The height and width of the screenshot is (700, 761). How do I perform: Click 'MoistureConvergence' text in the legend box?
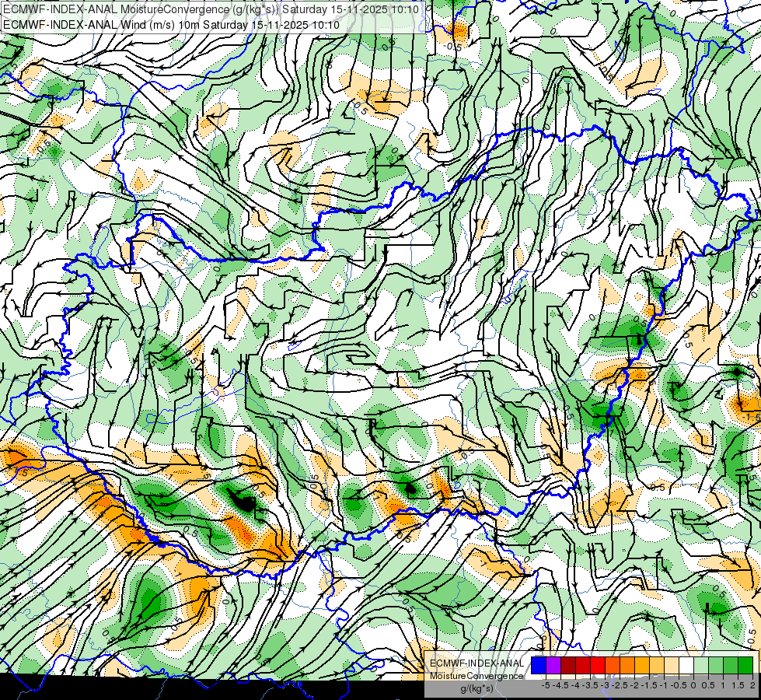pyautogui.click(x=476, y=676)
